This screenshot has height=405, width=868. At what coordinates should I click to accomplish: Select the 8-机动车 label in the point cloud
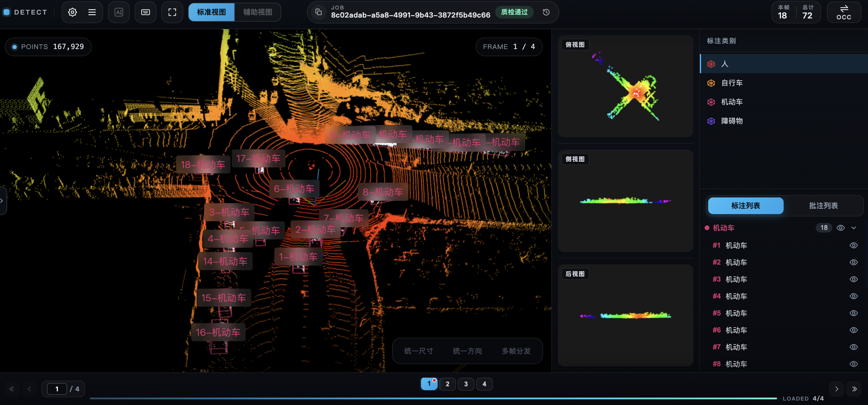point(383,192)
